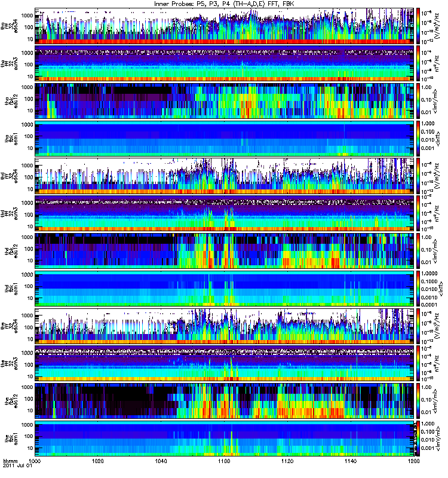Select the tha fff 32 scm3 spectrogram panel
This screenshot has height=478, width=448.
click(x=225, y=63)
